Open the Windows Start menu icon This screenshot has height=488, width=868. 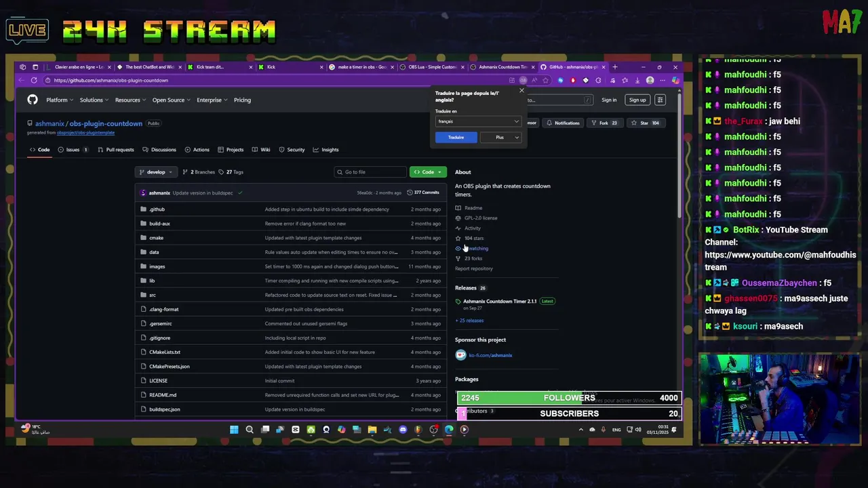(234, 430)
